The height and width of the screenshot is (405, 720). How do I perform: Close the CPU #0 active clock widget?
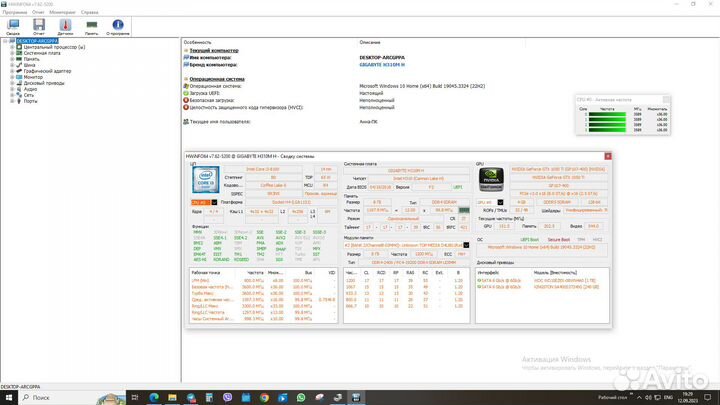(666, 99)
